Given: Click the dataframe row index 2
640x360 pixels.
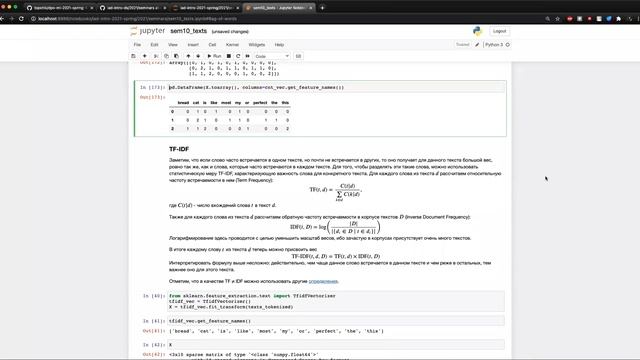Looking at the screenshot, I should (x=172, y=129).
